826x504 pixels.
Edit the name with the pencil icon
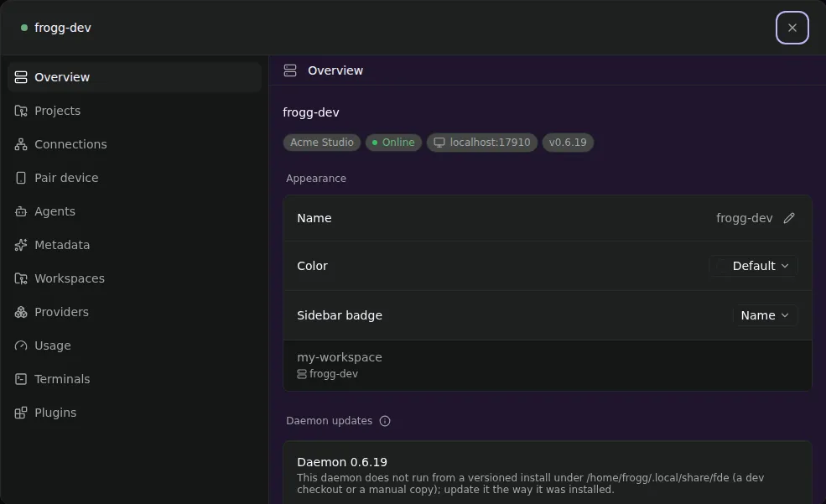coord(788,218)
